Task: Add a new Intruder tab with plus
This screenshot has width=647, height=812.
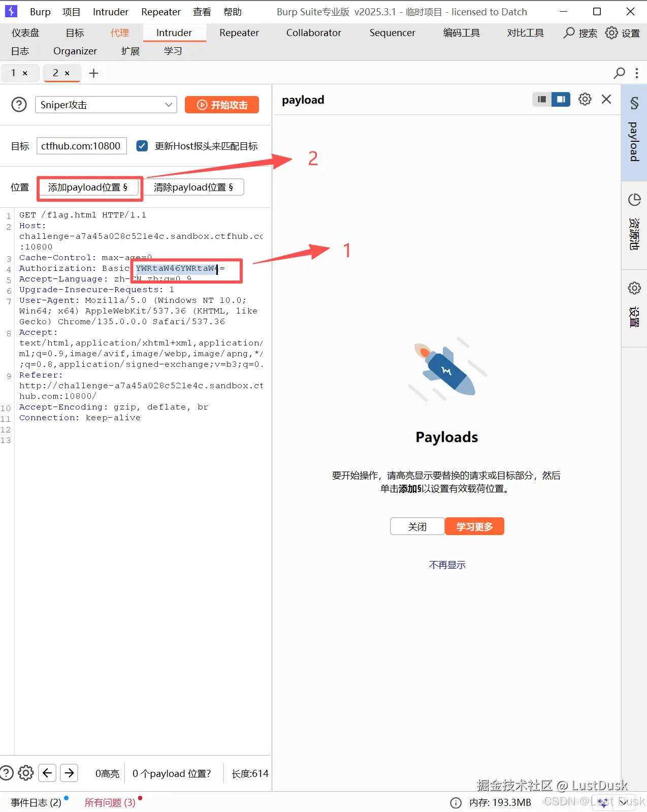Action: [93, 73]
